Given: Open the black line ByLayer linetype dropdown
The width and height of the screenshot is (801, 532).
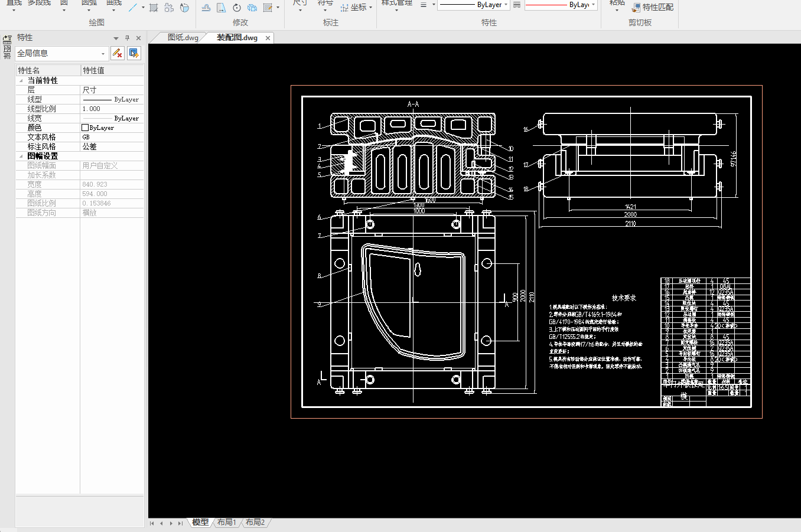Looking at the screenshot, I should click(506, 5).
